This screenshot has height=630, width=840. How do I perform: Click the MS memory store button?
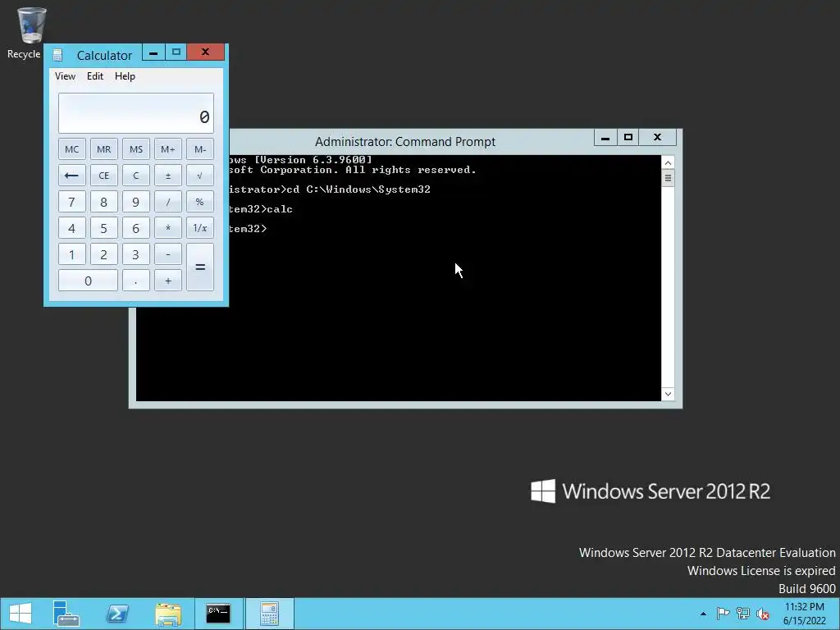coord(136,149)
